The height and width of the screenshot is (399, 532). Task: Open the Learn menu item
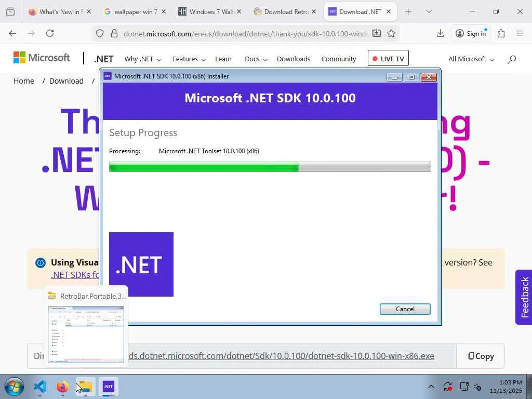tap(223, 59)
